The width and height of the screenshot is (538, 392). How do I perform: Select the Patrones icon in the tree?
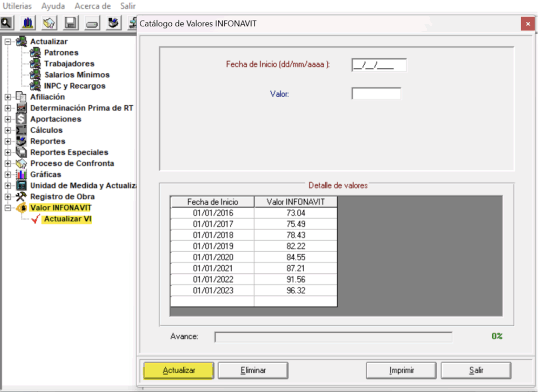35,53
